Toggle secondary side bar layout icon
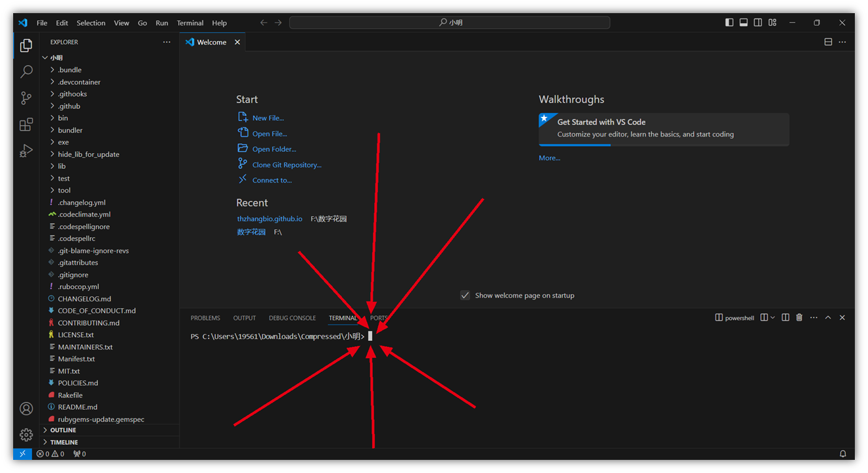The image size is (868, 473). (758, 22)
